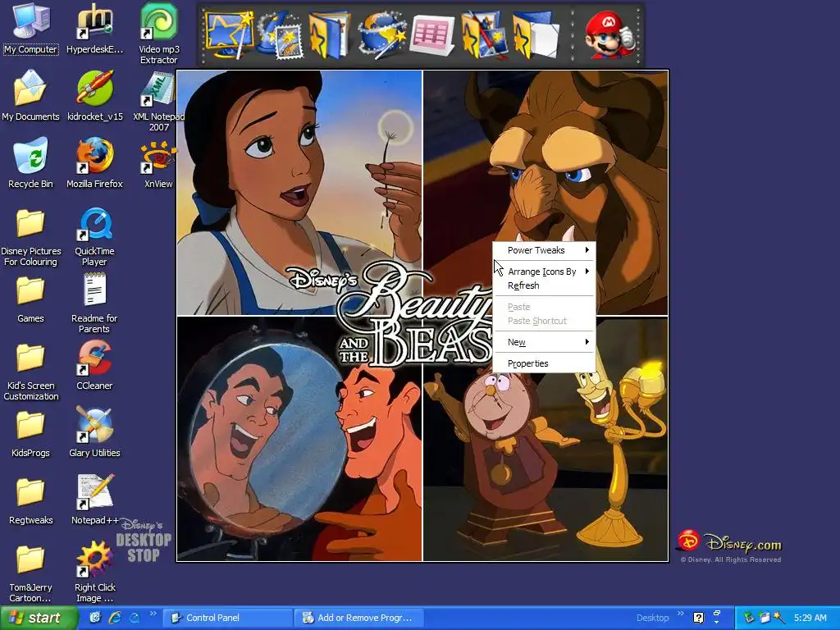Open XML Notepad 2007 shortcut
The height and width of the screenshot is (630, 840).
click(x=158, y=101)
